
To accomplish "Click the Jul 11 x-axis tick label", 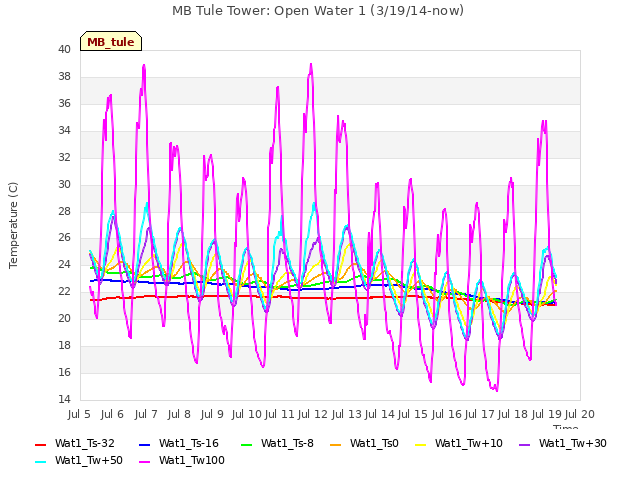I will (280, 415).
